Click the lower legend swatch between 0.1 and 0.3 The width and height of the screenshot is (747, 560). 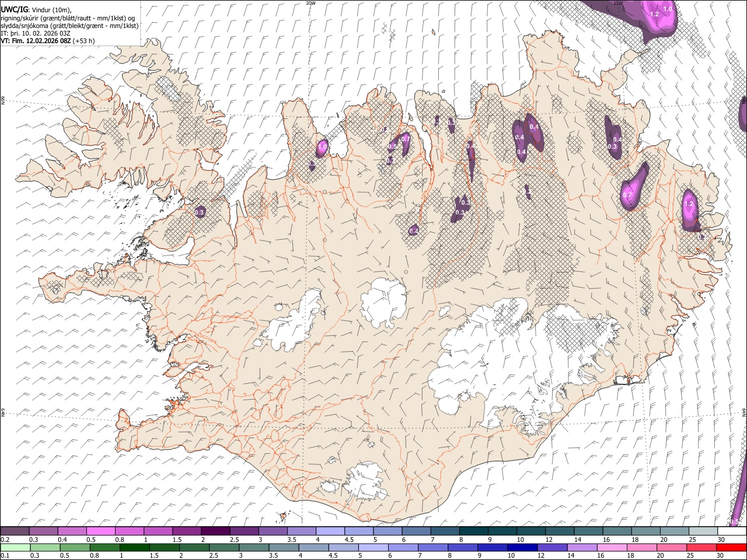pos(15,547)
